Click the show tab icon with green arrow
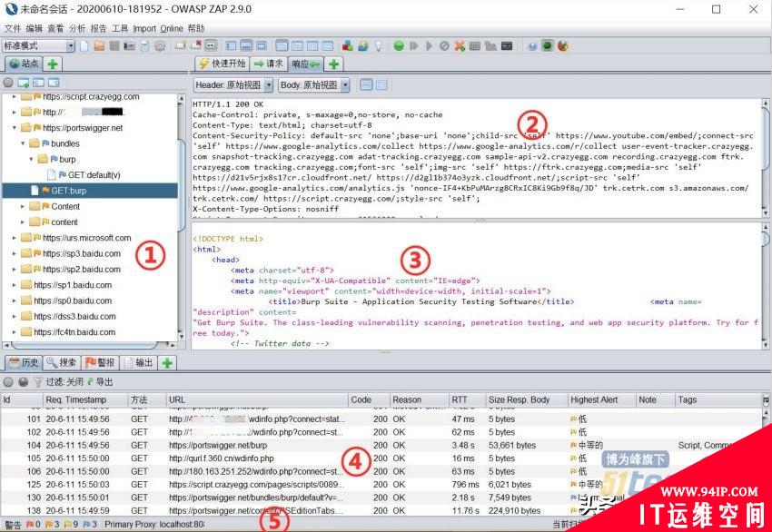This screenshot has height=532, width=772. [181, 45]
